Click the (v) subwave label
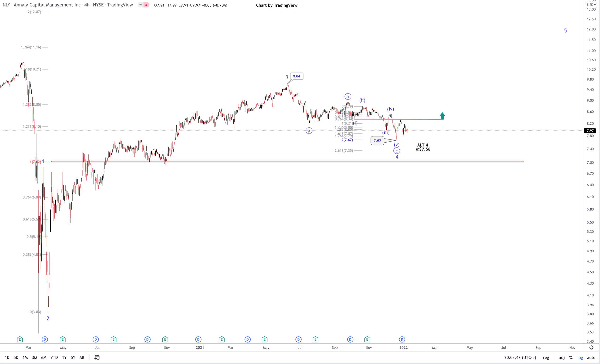This screenshot has height=364, width=600. (397, 145)
